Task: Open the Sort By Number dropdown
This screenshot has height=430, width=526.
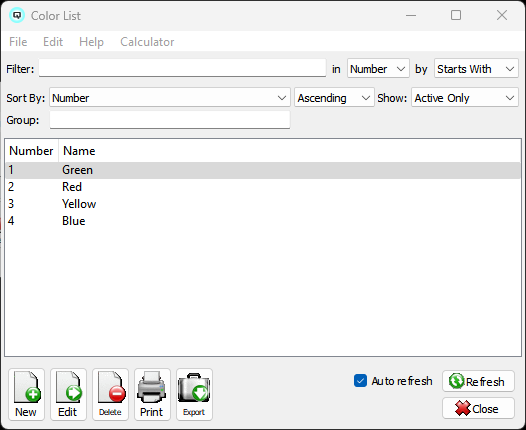Action: tap(170, 98)
